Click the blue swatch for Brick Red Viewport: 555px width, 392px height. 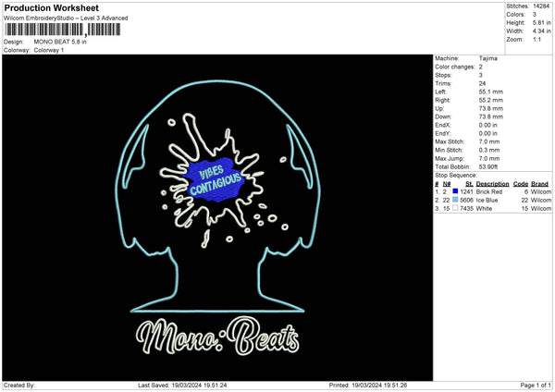point(455,191)
